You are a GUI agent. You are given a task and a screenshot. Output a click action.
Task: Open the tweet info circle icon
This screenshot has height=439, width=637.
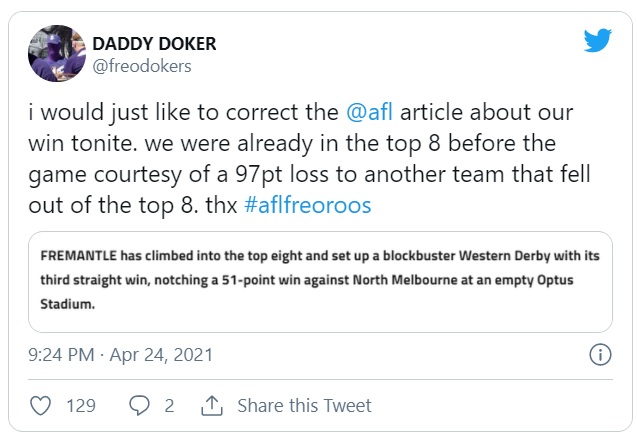(600, 355)
